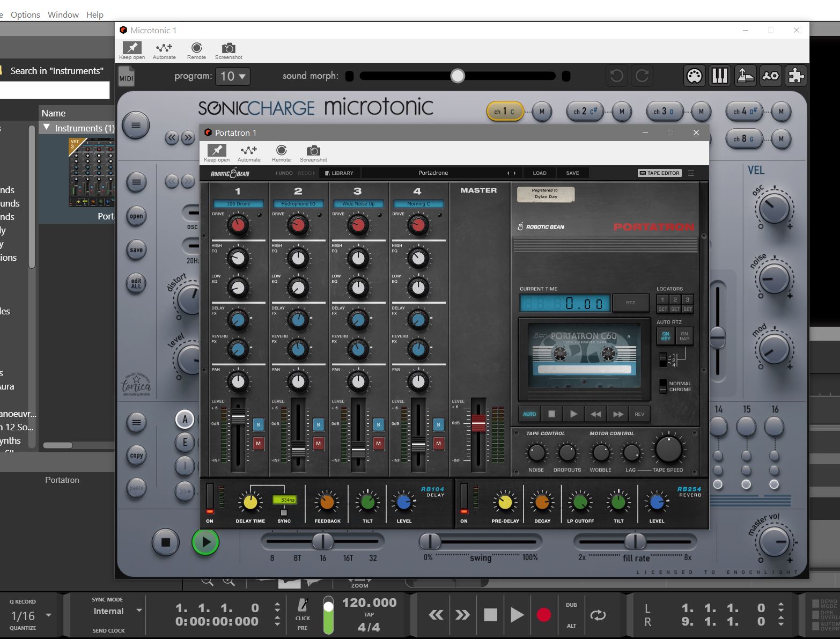840x639 pixels.
Task: Click Microtonic redo arrow
Action: (x=642, y=76)
